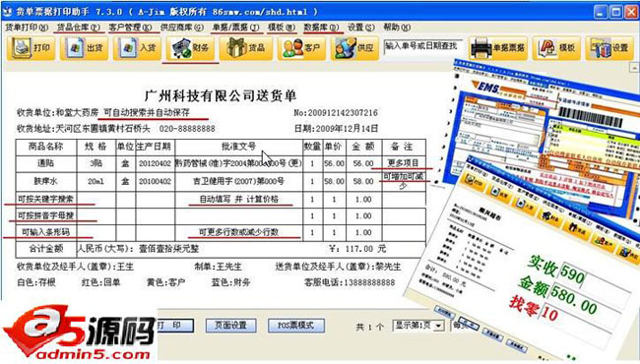Viewport: 640px width, 364px height.
Task: Open the 设置 menu in menu bar
Action: click(x=360, y=28)
